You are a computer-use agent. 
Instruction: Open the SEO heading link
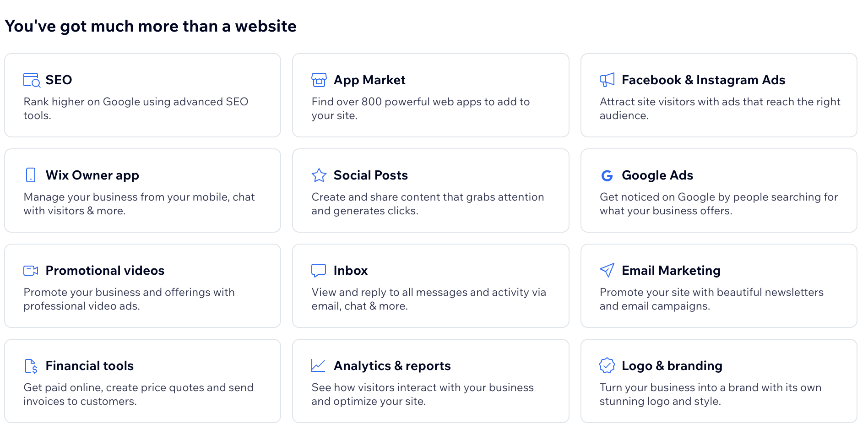59,80
